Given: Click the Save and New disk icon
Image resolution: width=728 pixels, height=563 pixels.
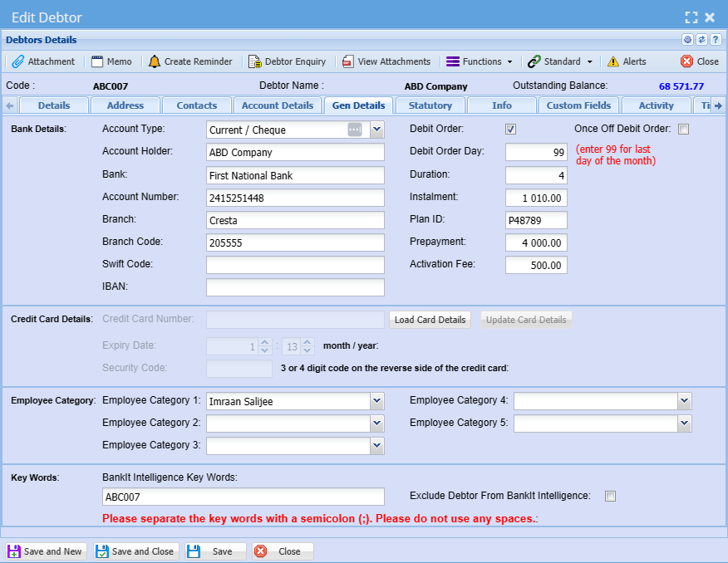Looking at the screenshot, I should 14,551.
